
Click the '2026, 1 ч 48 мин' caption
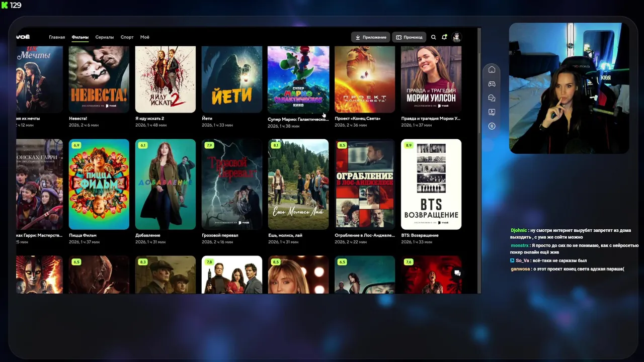[x=151, y=125]
